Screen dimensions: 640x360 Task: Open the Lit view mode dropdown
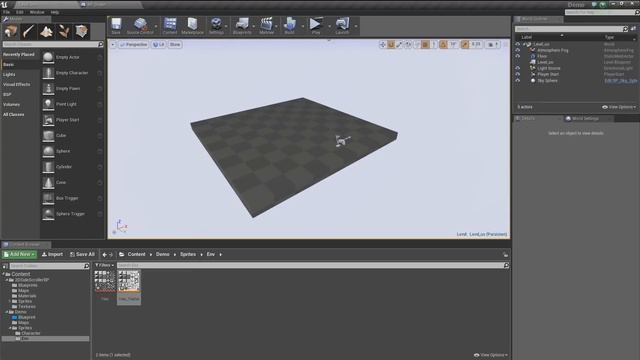[159, 44]
